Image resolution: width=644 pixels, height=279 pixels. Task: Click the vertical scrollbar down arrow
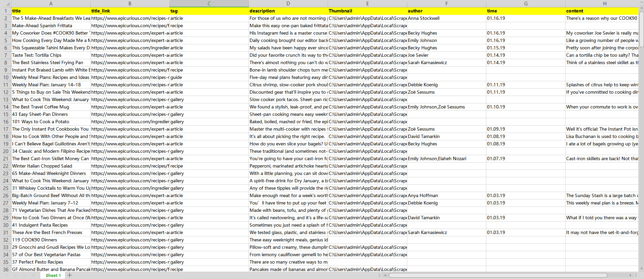pyautogui.click(x=641, y=269)
